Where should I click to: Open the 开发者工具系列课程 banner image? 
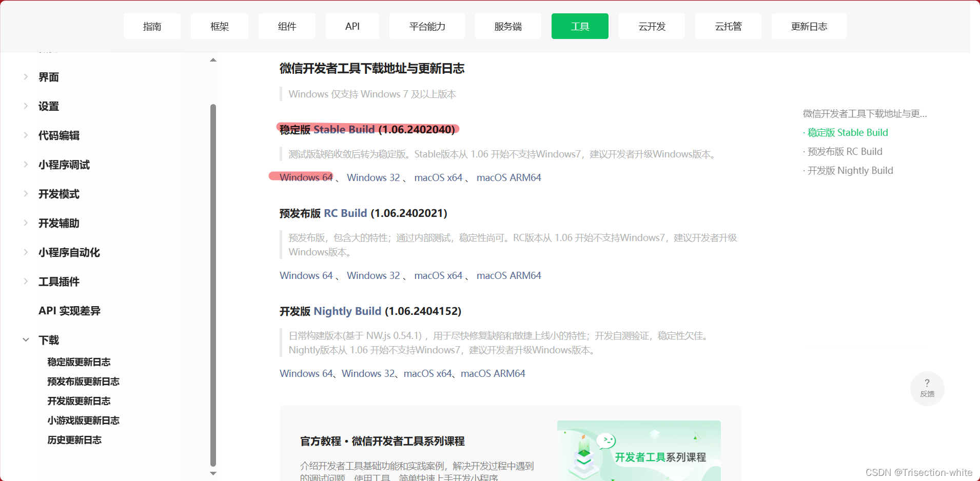point(639,451)
